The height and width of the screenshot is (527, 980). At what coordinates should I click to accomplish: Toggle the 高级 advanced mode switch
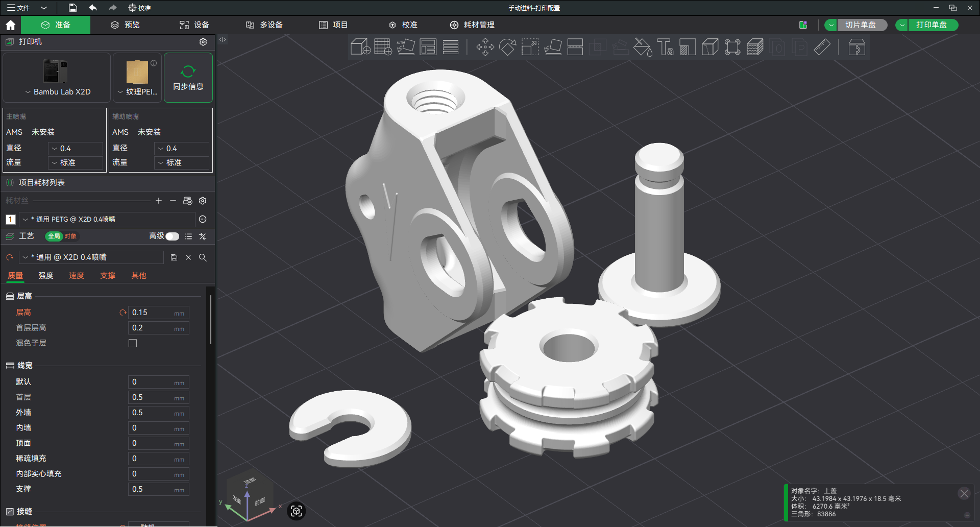[173, 236]
